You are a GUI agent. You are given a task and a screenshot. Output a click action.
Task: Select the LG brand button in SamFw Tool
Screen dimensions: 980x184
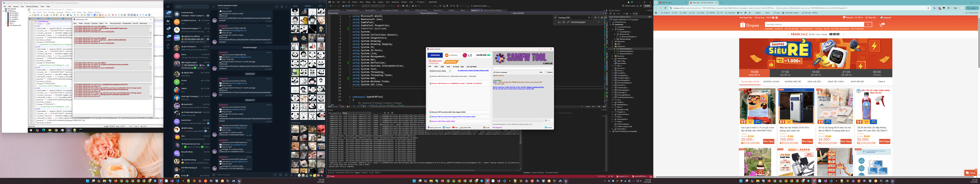pyautogui.click(x=467, y=55)
